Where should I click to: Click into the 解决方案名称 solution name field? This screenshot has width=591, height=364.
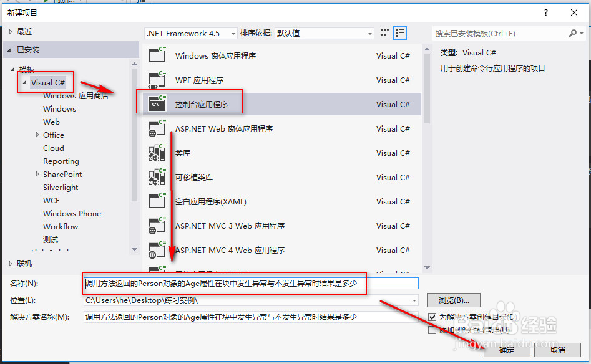pyautogui.click(x=251, y=317)
